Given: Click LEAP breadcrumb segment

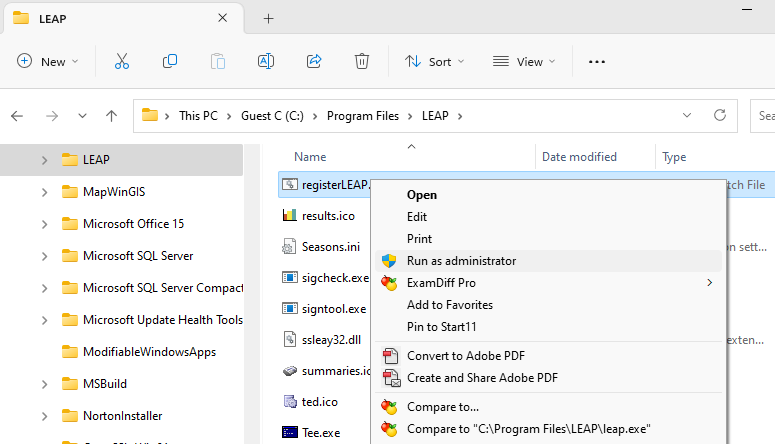Looking at the screenshot, I should pyautogui.click(x=435, y=116).
